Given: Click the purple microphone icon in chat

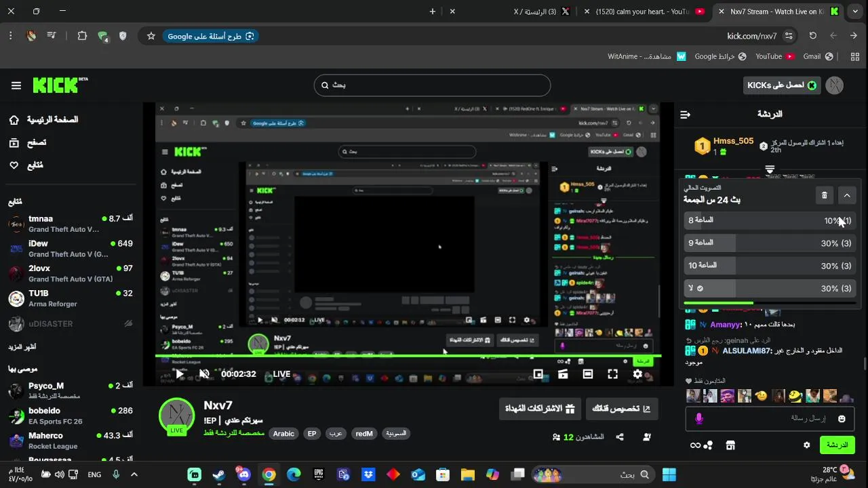Looking at the screenshot, I should [x=699, y=419].
